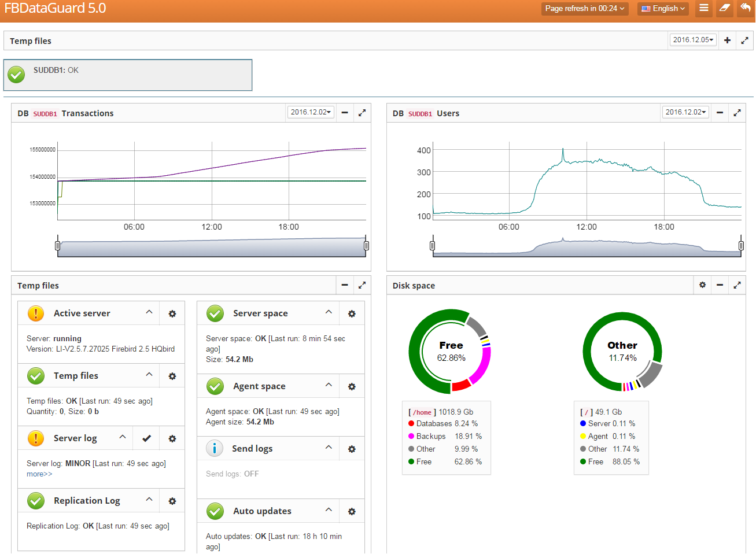Click the more>> link under Server log
This screenshot has height=554, width=756.
[39, 474]
